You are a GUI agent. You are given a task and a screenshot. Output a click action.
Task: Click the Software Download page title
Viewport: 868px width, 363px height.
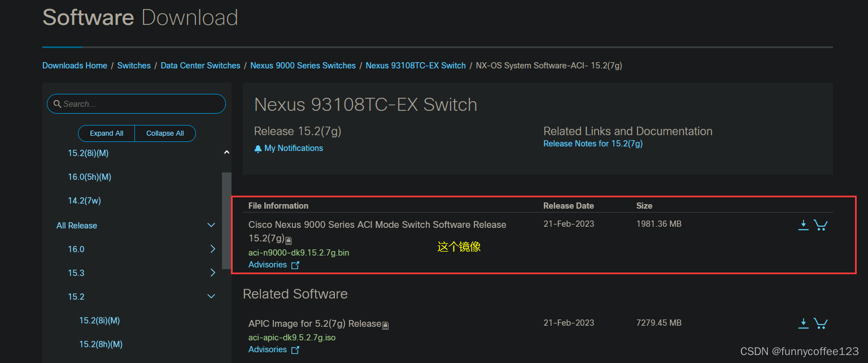click(x=140, y=18)
